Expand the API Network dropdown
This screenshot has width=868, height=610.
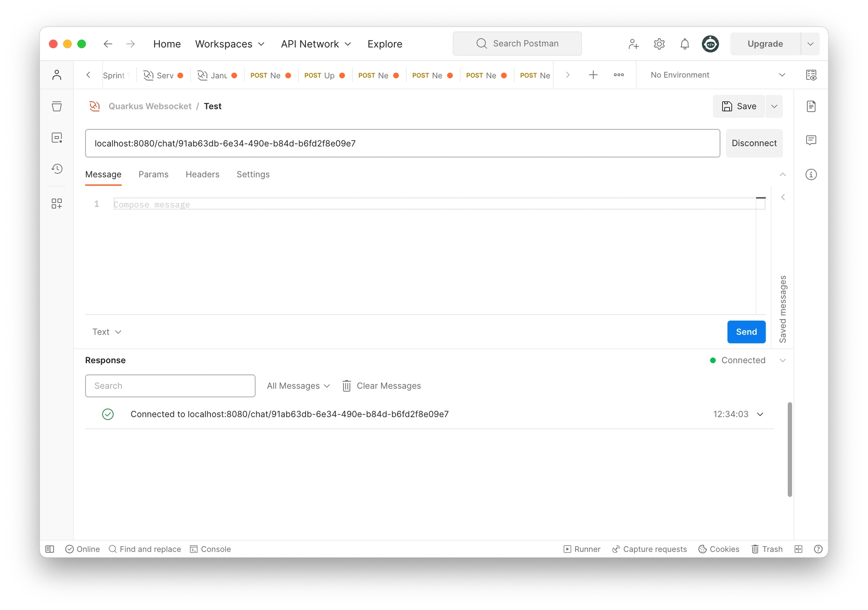pyautogui.click(x=316, y=44)
